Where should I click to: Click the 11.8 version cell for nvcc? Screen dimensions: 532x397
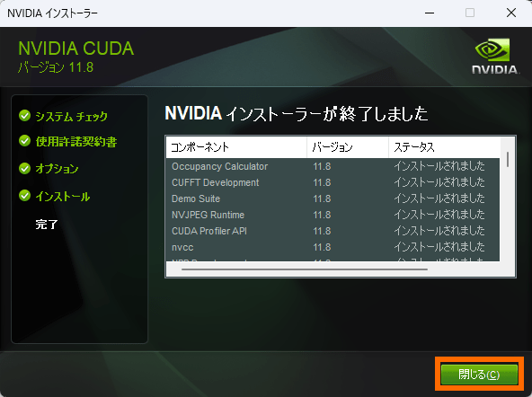pyautogui.click(x=322, y=247)
